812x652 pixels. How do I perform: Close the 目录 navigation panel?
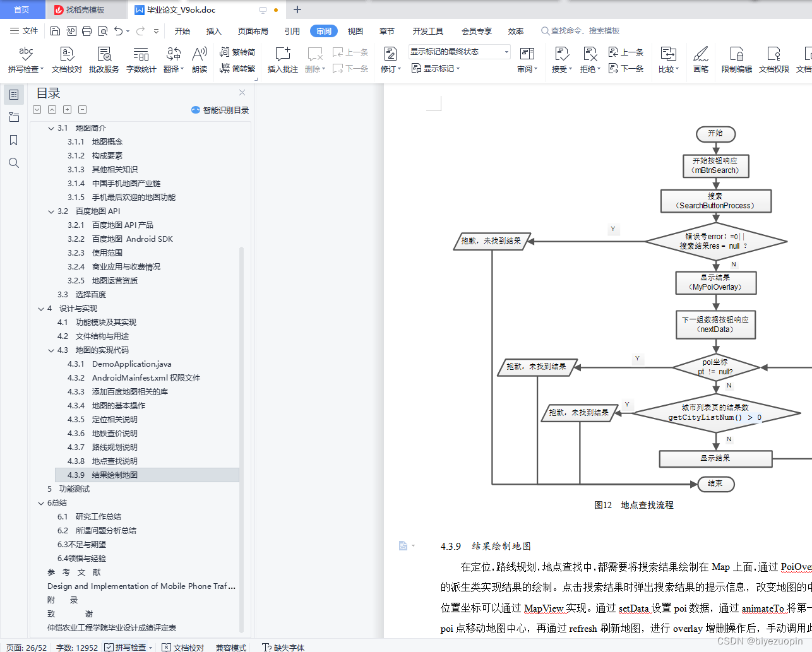(x=242, y=93)
